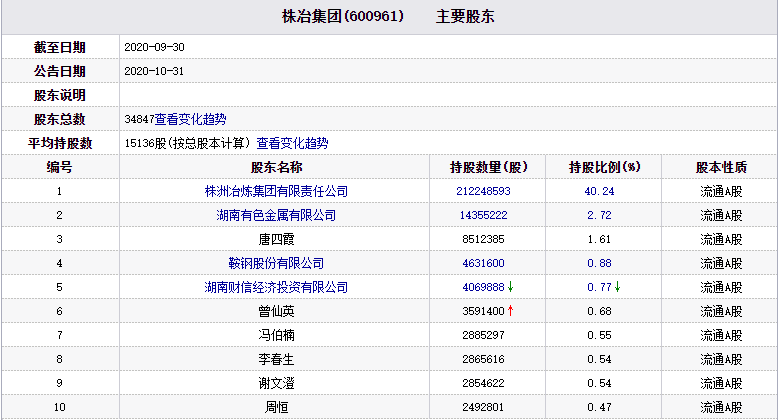The height and width of the screenshot is (420, 779).
Task: Select shareholder name 谢文澄
Action: point(276,383)
